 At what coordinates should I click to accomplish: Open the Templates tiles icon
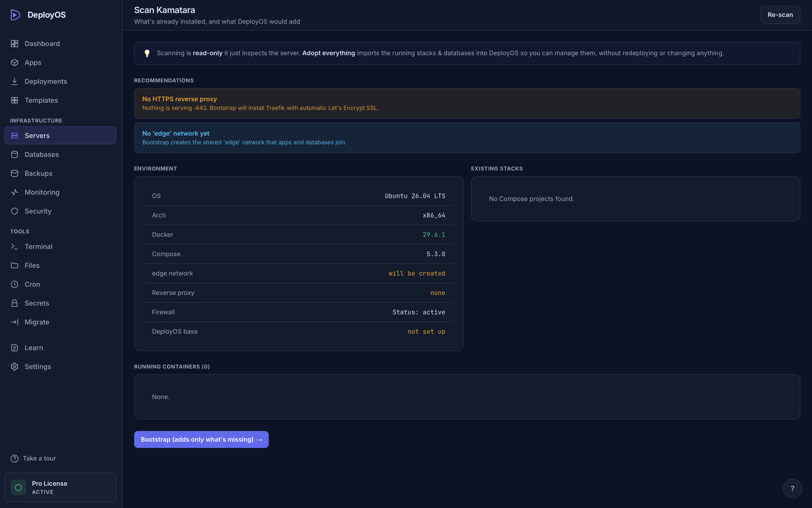pos(15,100)
